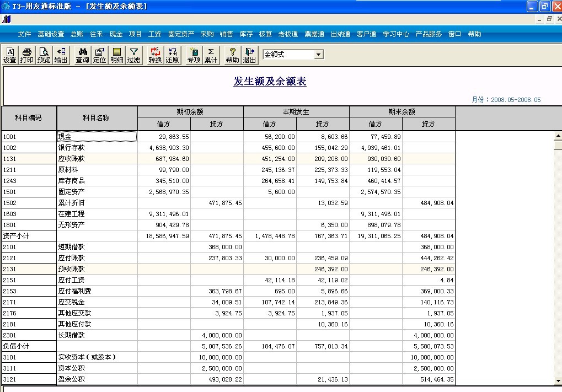Click the 过滤 filter icon
The width and height of the screenshot is (562, 392).
[x=133, y=55]
